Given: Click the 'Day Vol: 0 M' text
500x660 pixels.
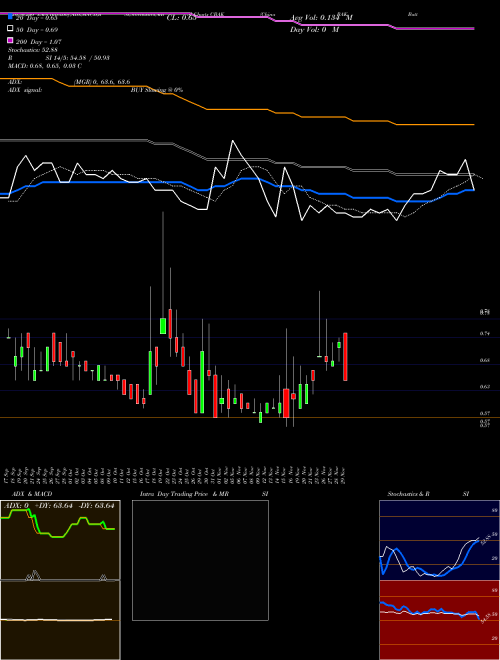Looking at the screenshot, I should point(314,30).
